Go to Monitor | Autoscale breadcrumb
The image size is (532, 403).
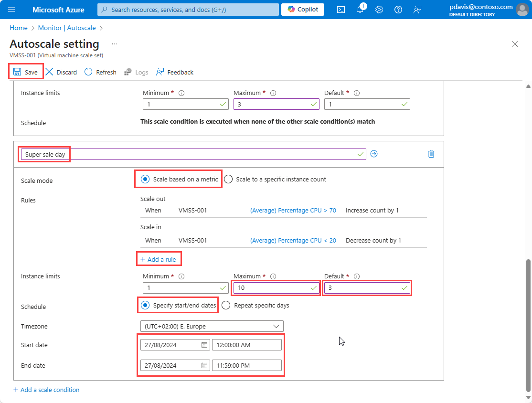pyautogui.click(x=67, y=28)
